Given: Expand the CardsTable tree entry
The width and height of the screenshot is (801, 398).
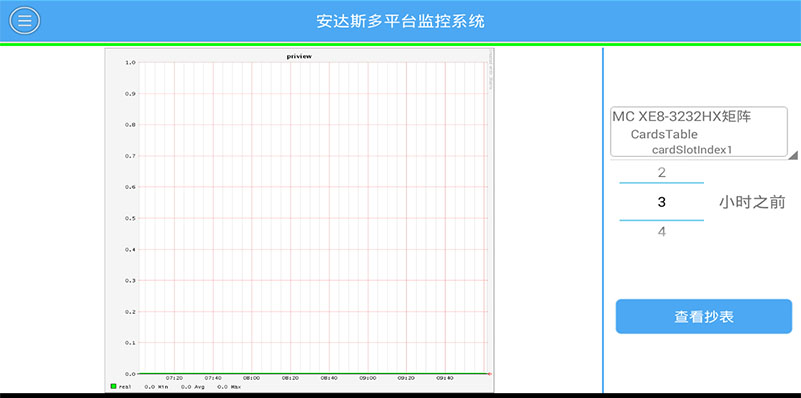Looking at the screenshot, I should 664,134.
